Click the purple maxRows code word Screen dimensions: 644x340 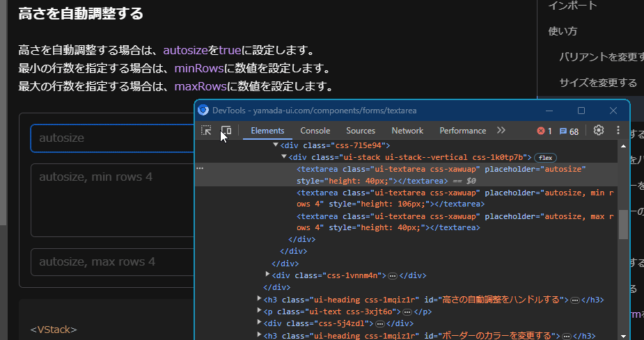[201, 86]
